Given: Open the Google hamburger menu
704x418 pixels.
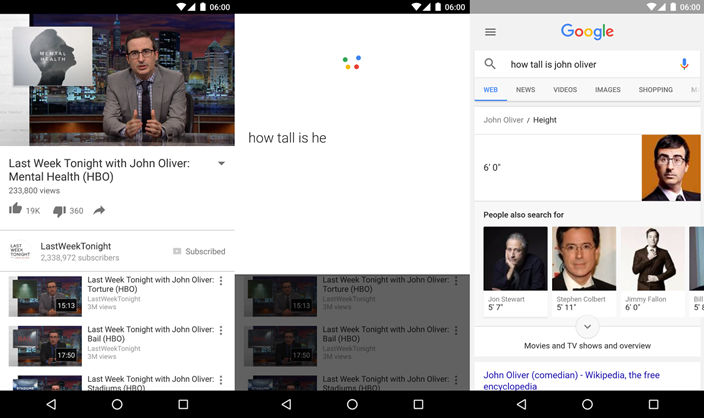Looking at the screenshot, I should pos(490,32).
